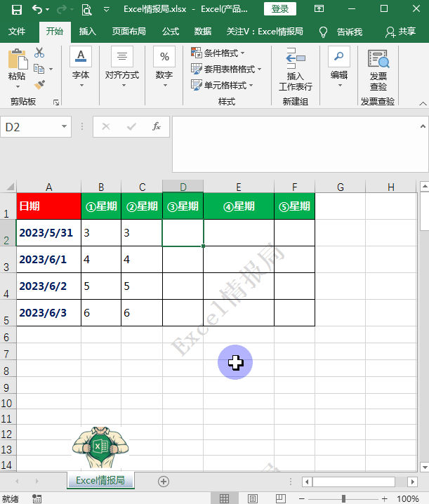Viewport: 429px width, 504px height.
Task: Click the Name Box showing D2
Action: [x=31, y=127]
